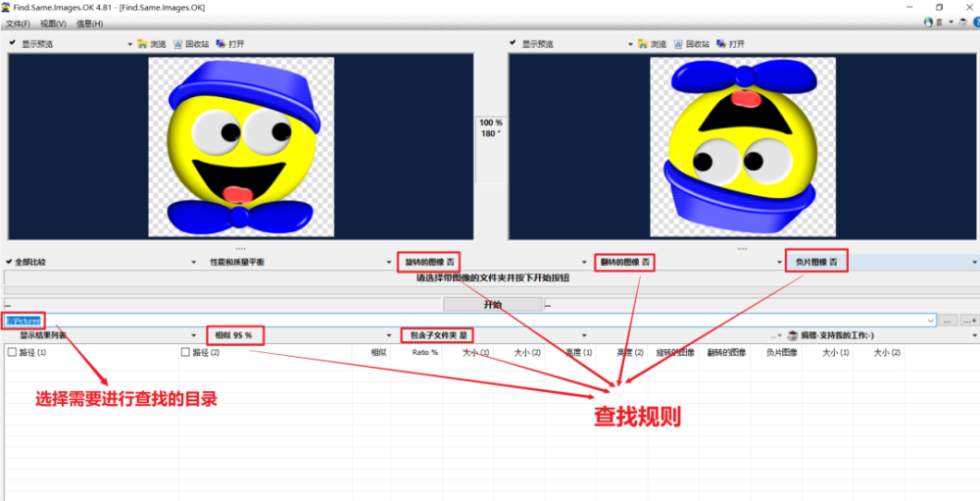This screenshot has width=980, height=501.
Task: Click the 打开 icon in right preview toolbar
Action: (721, 44)
